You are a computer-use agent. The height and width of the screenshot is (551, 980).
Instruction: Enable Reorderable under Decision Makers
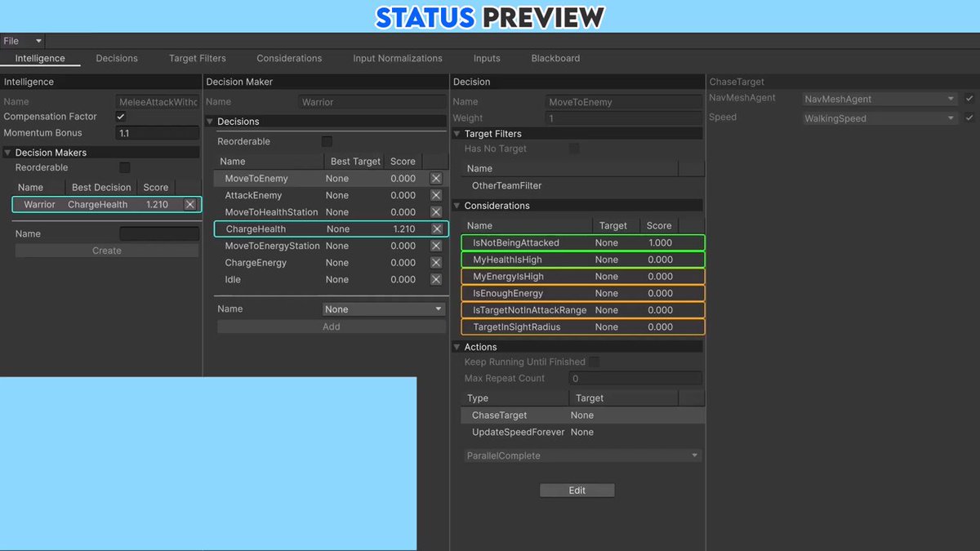(125, 167)
